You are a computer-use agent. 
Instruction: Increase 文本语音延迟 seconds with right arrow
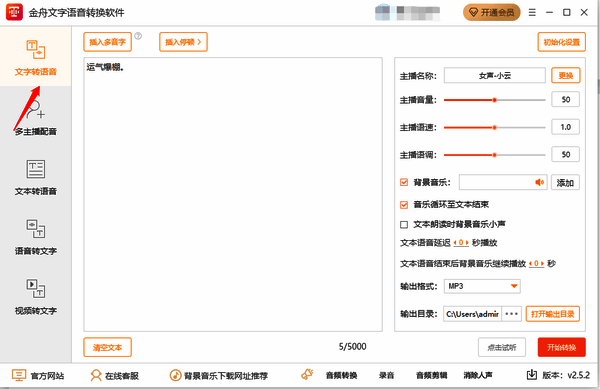[467, 243]
